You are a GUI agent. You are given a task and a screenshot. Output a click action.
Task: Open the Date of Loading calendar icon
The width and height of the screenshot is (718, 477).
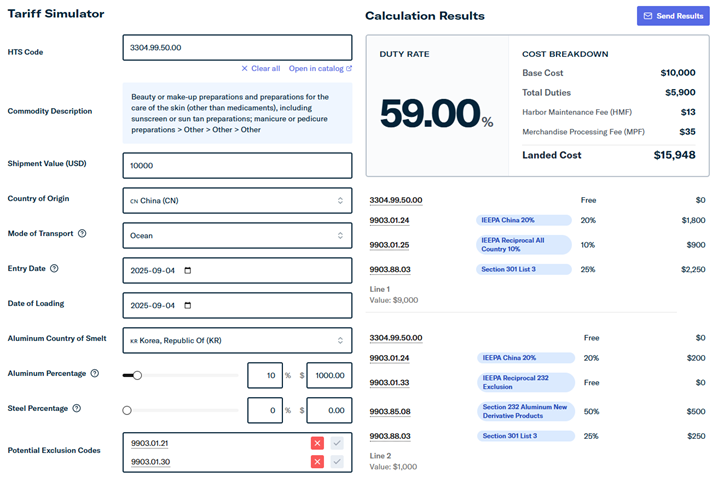[x=188, y=306]
